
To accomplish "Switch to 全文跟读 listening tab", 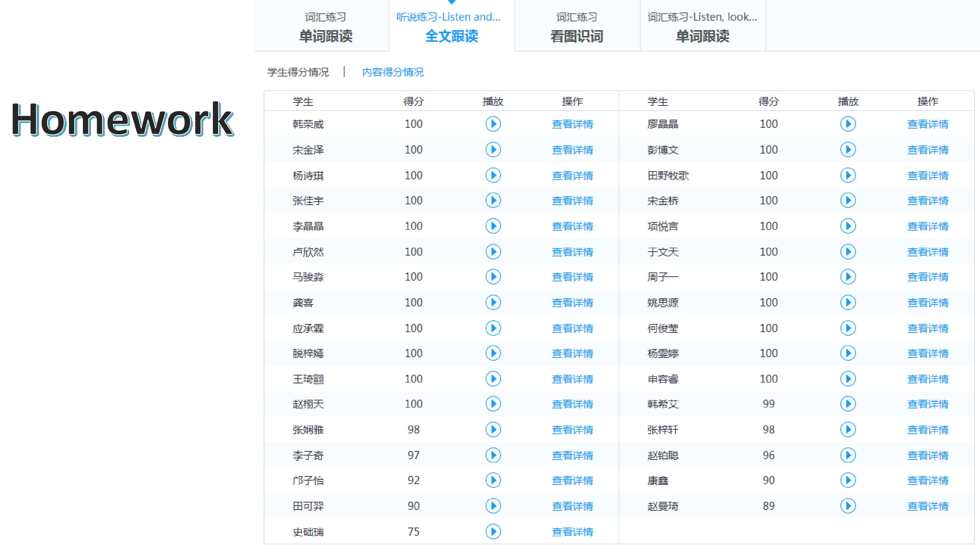I will pyautogui.click(x=451, y=26).
